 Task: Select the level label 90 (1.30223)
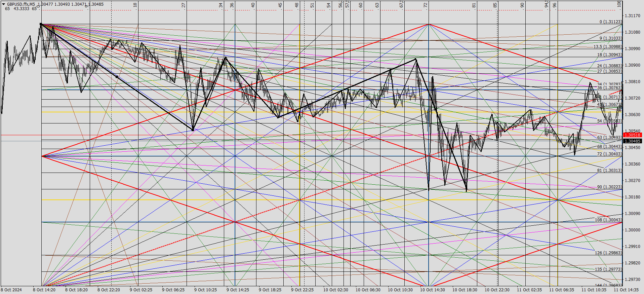(x=609, y=187)
